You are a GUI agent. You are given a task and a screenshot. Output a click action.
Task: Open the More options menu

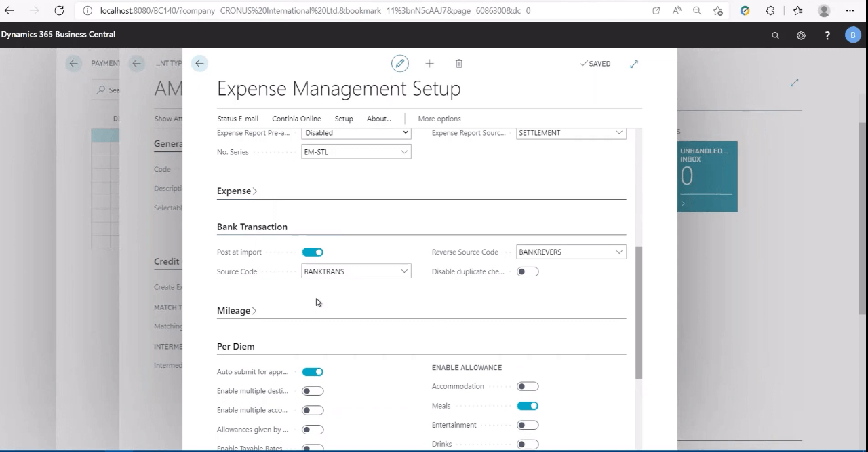tap(439, 118)
